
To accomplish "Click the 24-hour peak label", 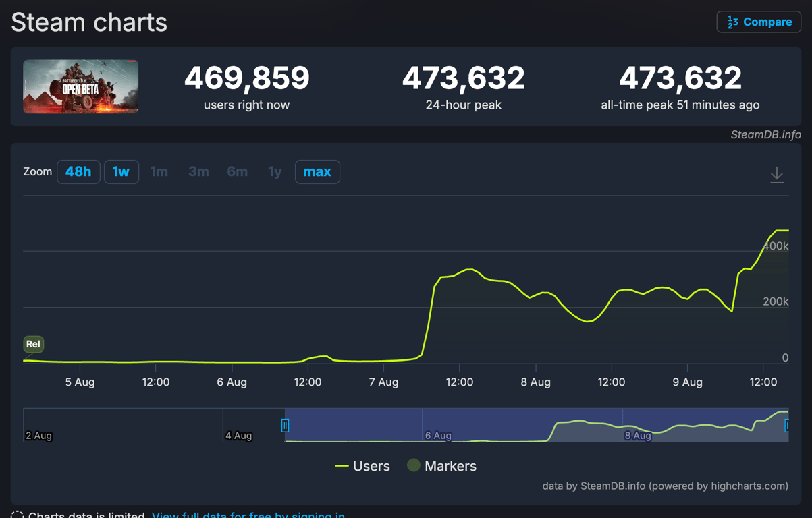I will [x=464, y=105].
